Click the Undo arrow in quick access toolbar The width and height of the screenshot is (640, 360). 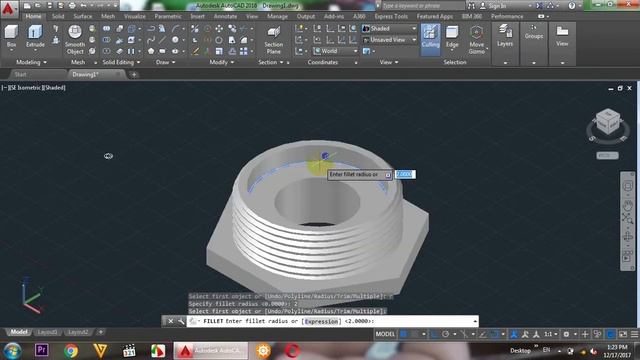[83, 6]
